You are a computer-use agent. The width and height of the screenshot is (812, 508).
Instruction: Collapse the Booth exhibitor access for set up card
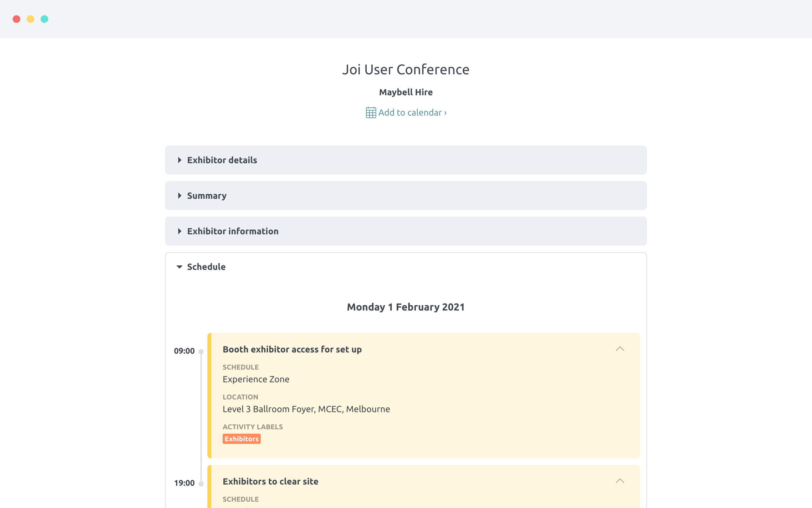pyautogui.click(x=620, y=349)
